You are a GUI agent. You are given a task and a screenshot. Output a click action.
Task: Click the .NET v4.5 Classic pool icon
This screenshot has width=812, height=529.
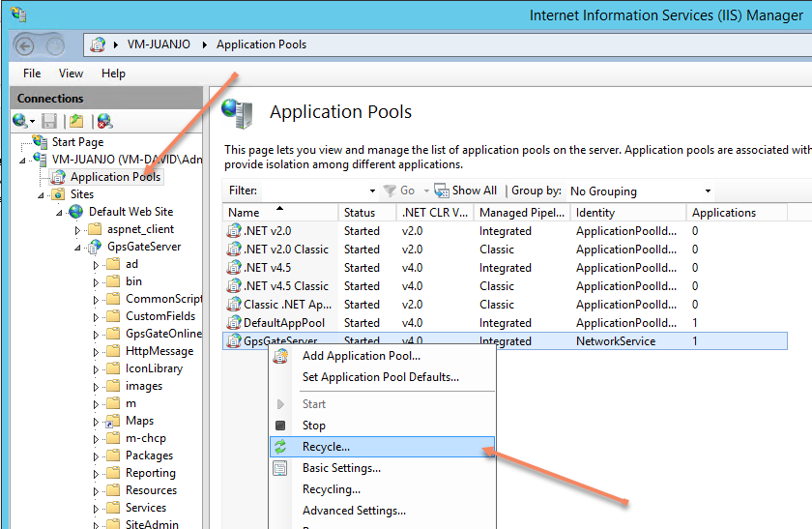(x=234, y=286)
